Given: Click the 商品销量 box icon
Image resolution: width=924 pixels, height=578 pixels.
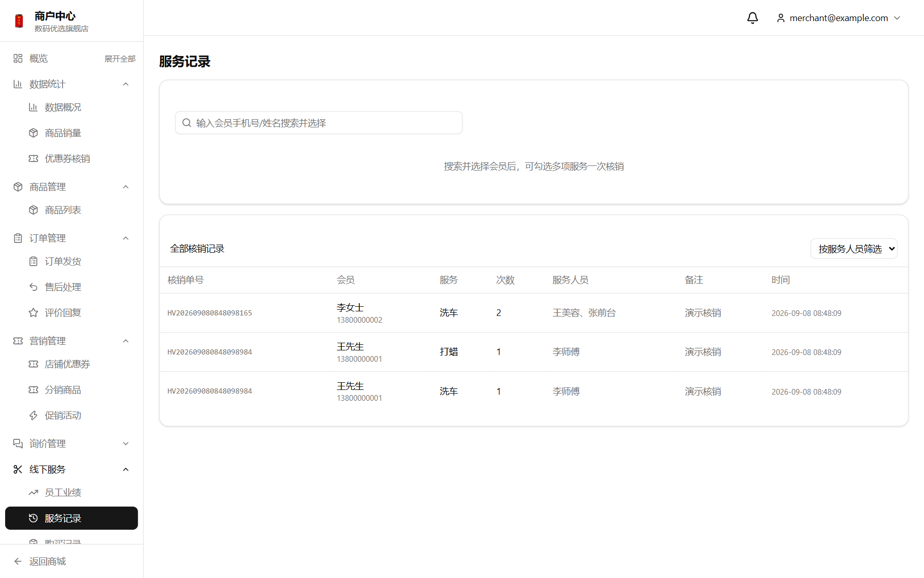Looking at the screenshot, I should click(x=33, y=133).
